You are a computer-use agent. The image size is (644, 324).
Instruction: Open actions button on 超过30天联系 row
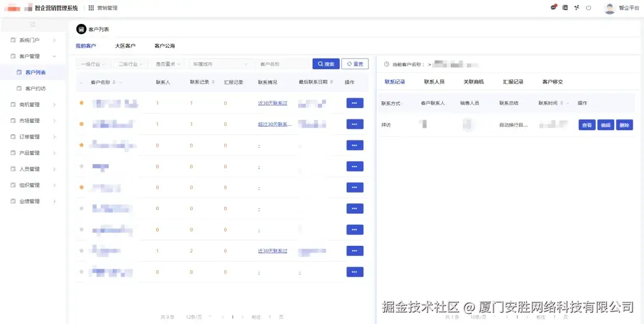click(x=355, y=124)
